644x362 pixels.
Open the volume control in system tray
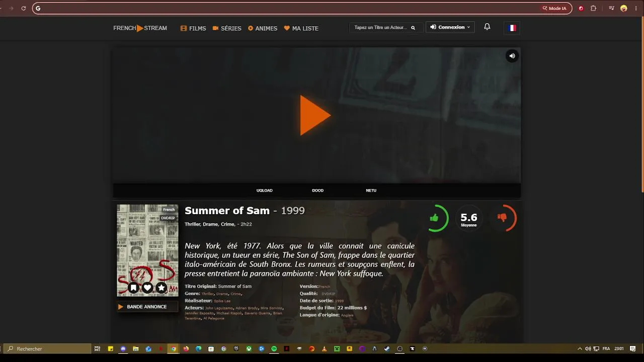[x=588, y=348]
